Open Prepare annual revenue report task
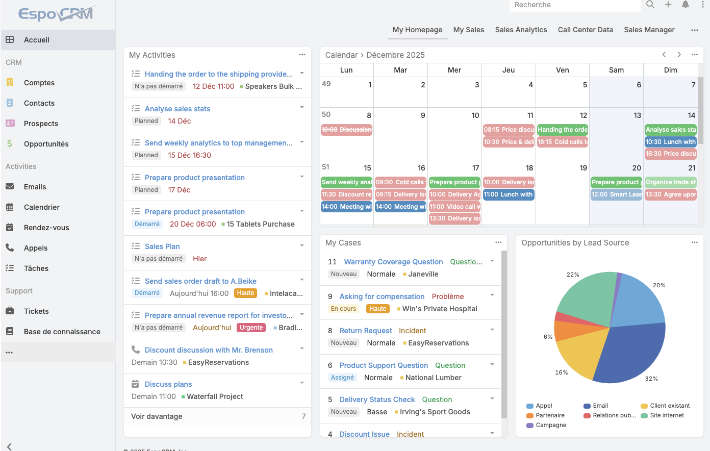The height and width of the screenshot is (451, 710). pos(219,316)
